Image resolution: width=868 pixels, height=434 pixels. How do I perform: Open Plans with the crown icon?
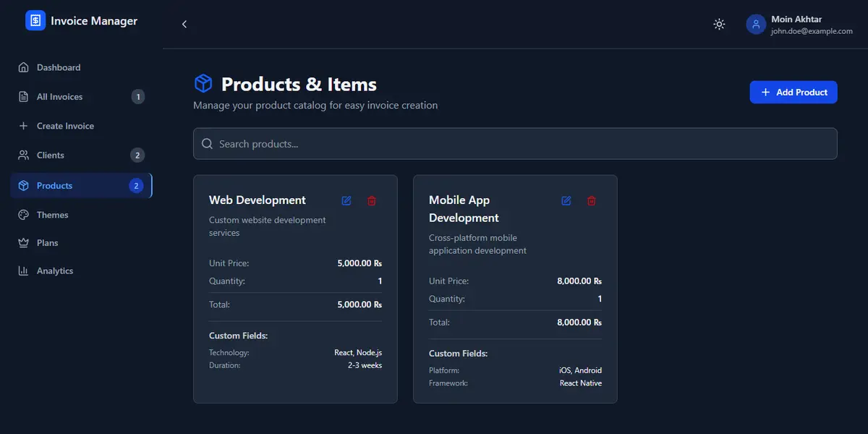coord(47,243)
